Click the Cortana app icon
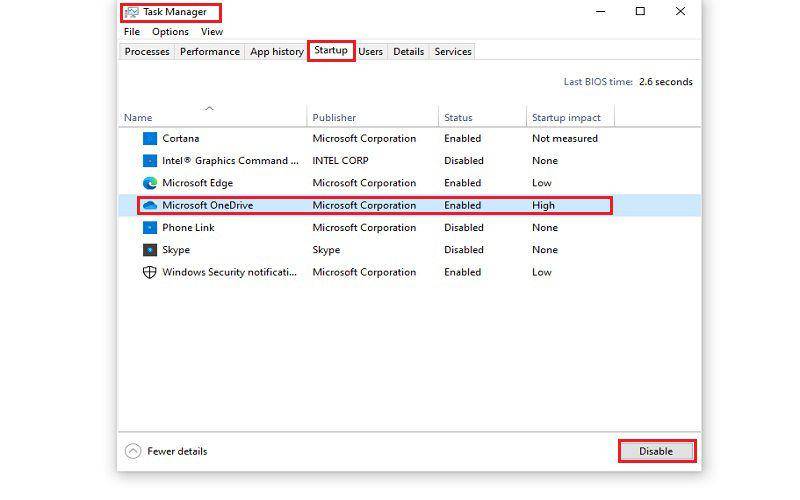 point(149,138)
